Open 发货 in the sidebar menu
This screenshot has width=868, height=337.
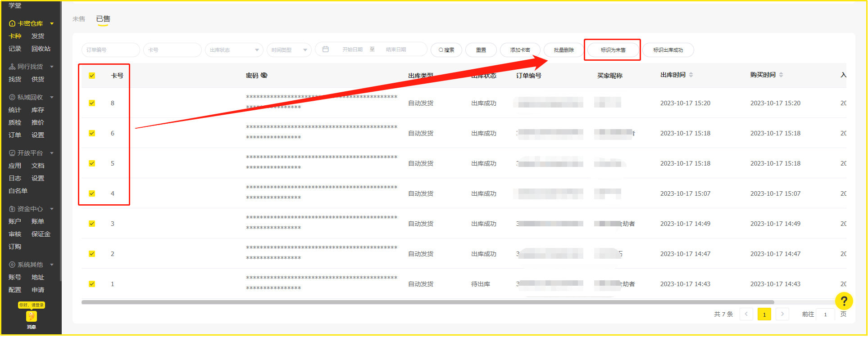tap(38, 36)
